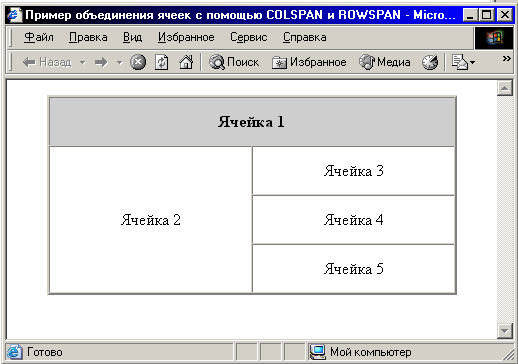Open the Поиск search button

(234, 62)
